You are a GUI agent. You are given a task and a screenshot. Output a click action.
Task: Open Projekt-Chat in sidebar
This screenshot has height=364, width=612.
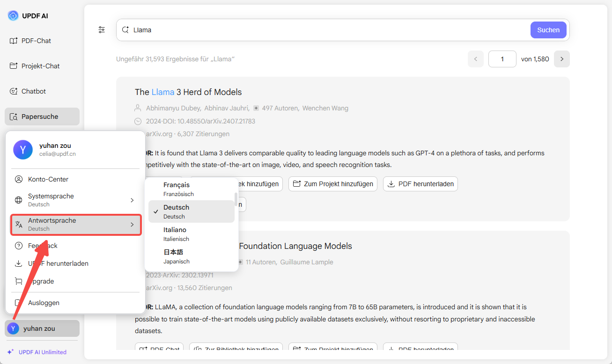tap(42, 66)
